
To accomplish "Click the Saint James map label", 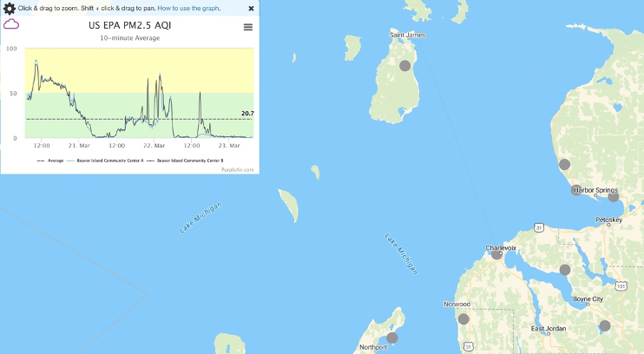I will pyautogui.click(x=408, y=35).
